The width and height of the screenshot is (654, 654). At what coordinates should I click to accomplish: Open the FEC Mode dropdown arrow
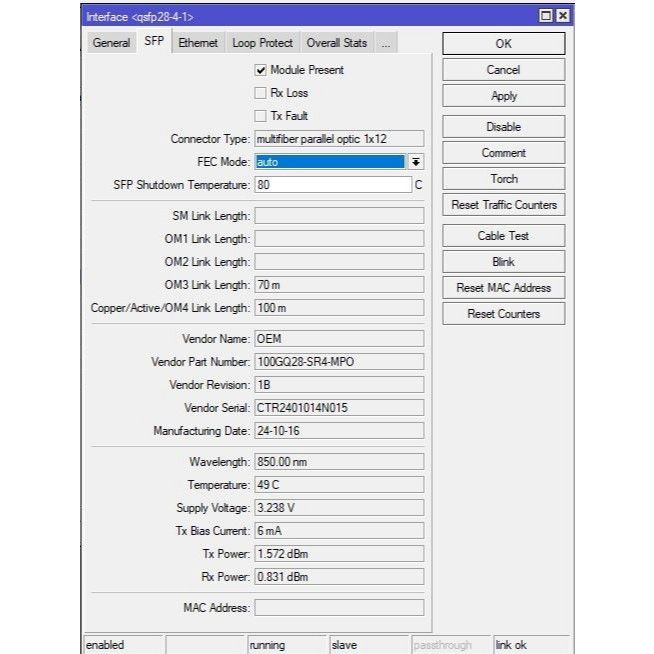(x=416, y=162)
